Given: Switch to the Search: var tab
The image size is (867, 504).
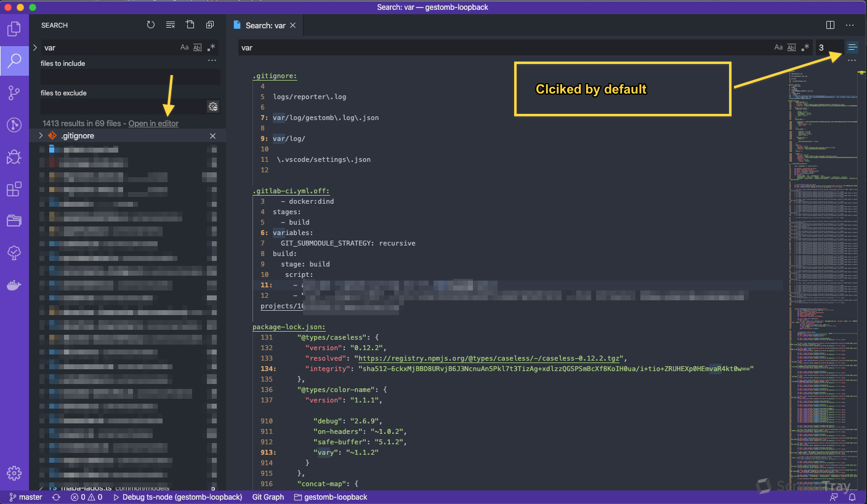Looking at the screenshot, I should [x=265, y=25].
